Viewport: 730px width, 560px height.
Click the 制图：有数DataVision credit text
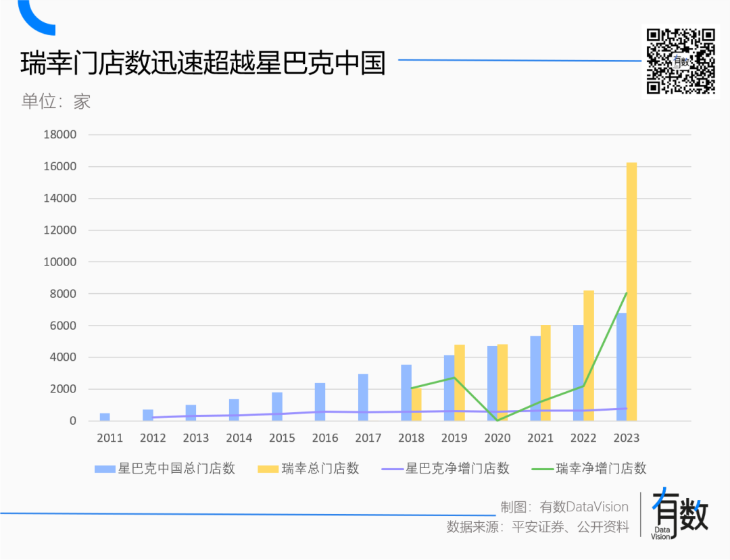[x=564, y=507]
